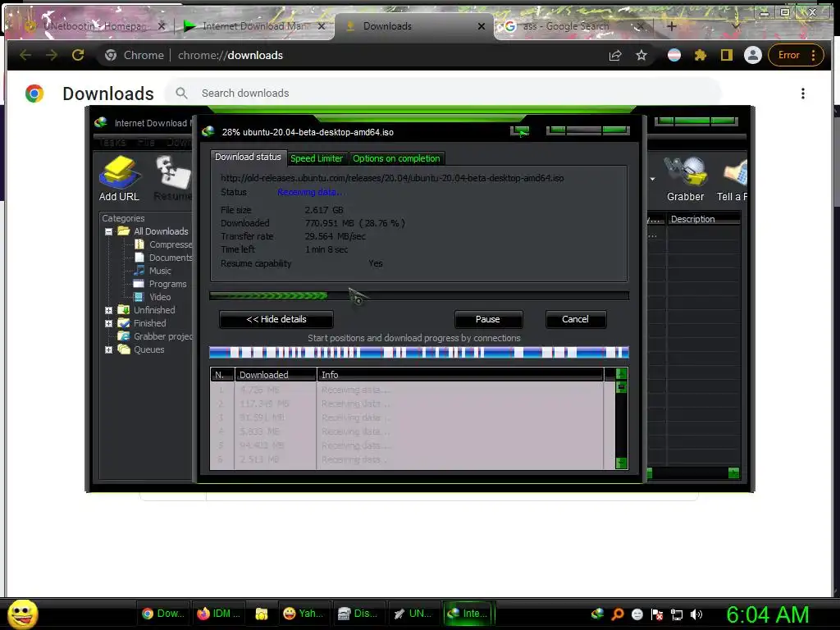Expand the Queues category
Viewport: 840px width, 630px height.
tap(109, 349)
